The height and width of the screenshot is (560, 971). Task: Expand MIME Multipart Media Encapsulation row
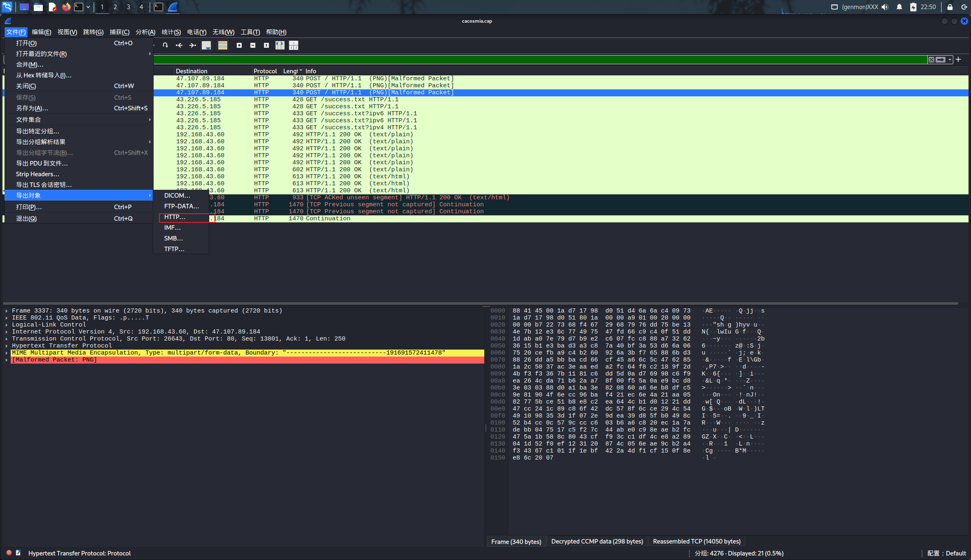click(7, 353)
